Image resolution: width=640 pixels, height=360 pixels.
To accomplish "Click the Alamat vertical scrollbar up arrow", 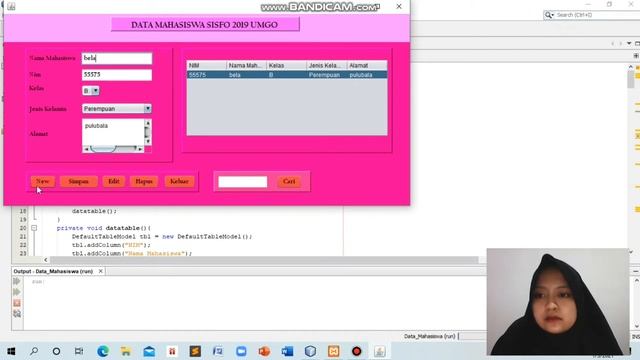I will point(148,123).
